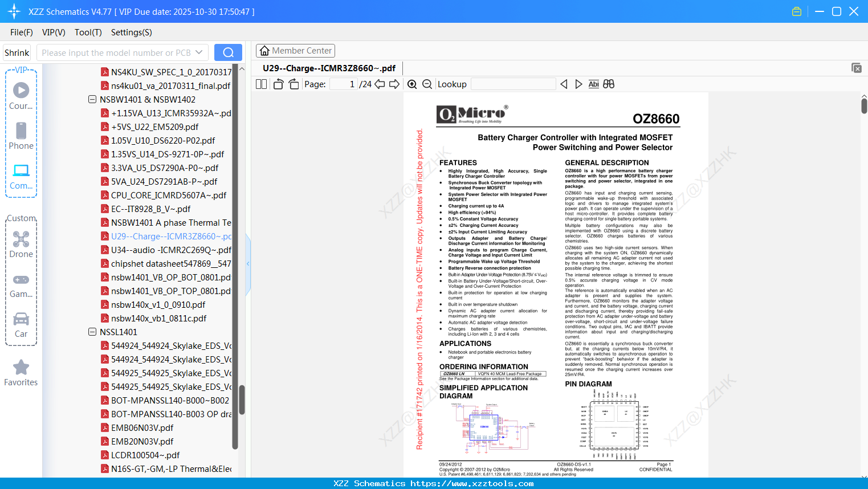Open the File(F) menu
Viewport: 868px width, 489px height.
point(22,32)
